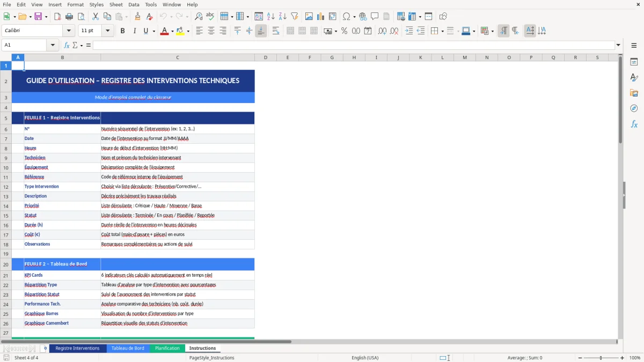Apply font color red swatch
644x362 pixels.
[164, 31]
